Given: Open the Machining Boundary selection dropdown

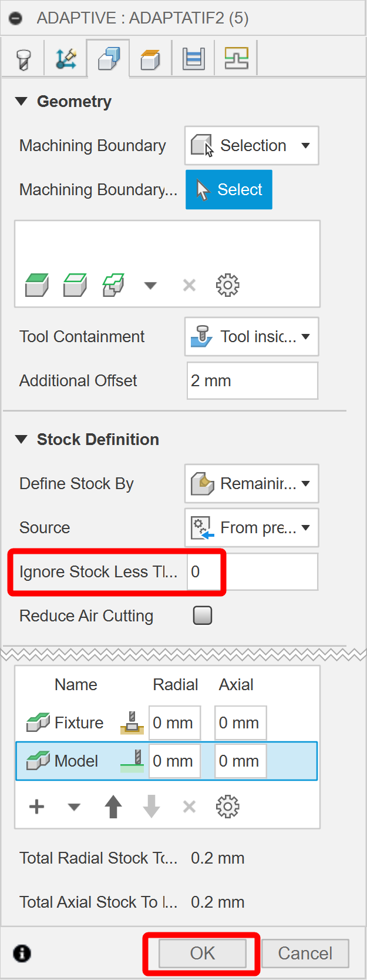Looking at the screenshot, I should coord(251,145).
